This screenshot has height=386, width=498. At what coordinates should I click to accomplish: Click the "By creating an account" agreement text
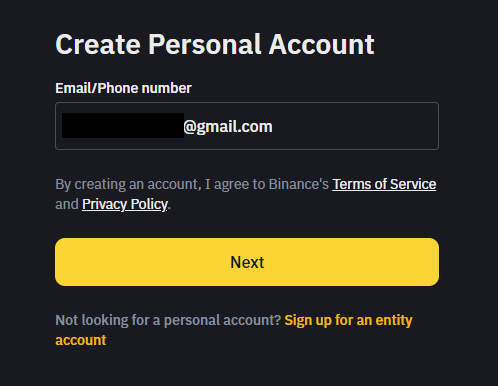pos(192,184)
